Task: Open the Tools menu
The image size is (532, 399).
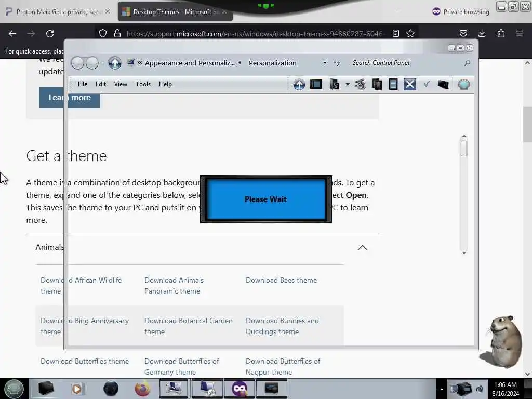Action: 143,84
